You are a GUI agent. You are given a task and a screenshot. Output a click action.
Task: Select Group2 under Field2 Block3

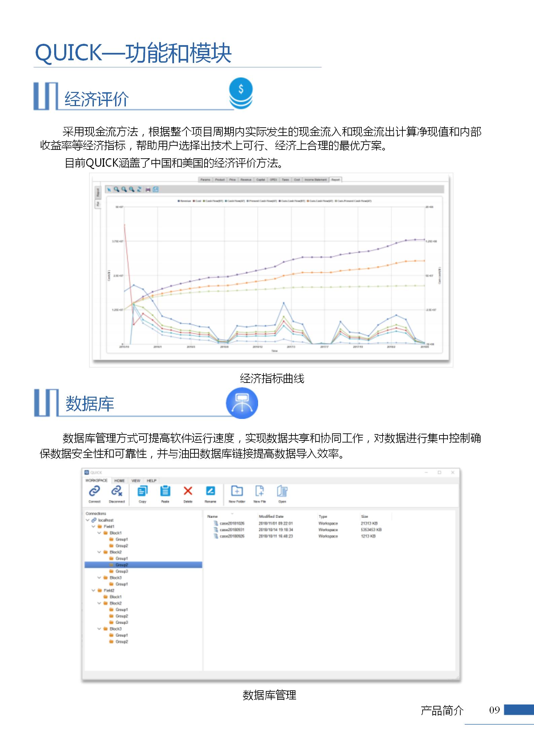(122, 642)
